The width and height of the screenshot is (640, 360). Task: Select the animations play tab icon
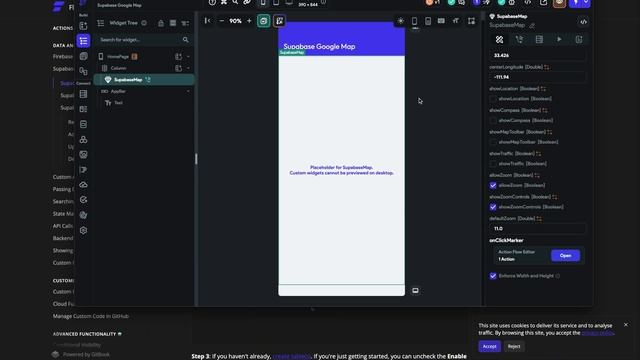pyautogui.click(x=559, y=40)
